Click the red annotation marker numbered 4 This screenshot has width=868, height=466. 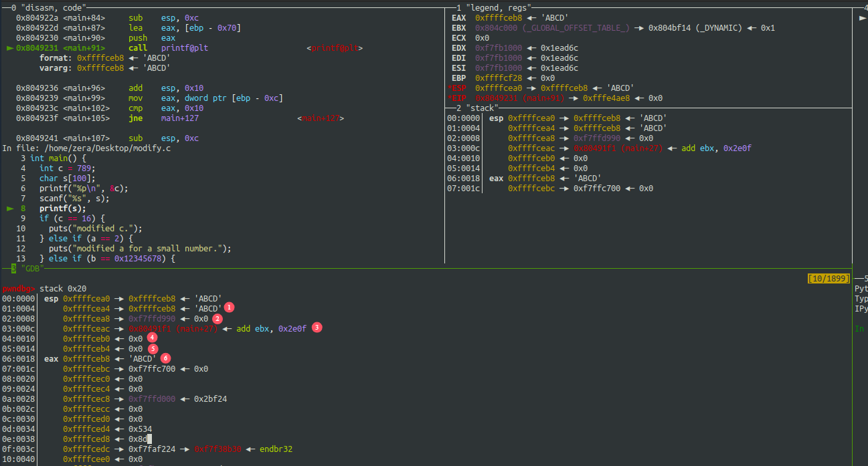153,338
